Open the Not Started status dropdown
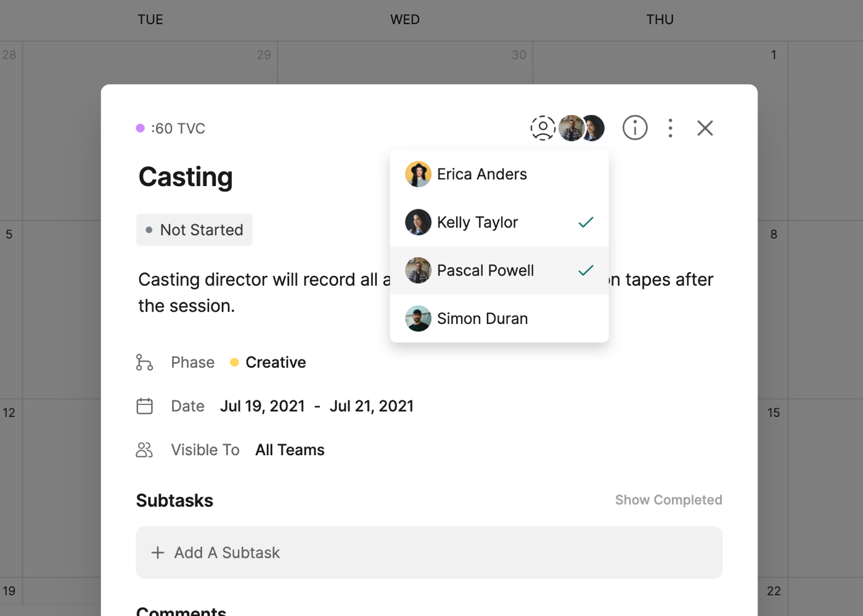Viewport: 863px width, 616px height. [x=194, y=230]
